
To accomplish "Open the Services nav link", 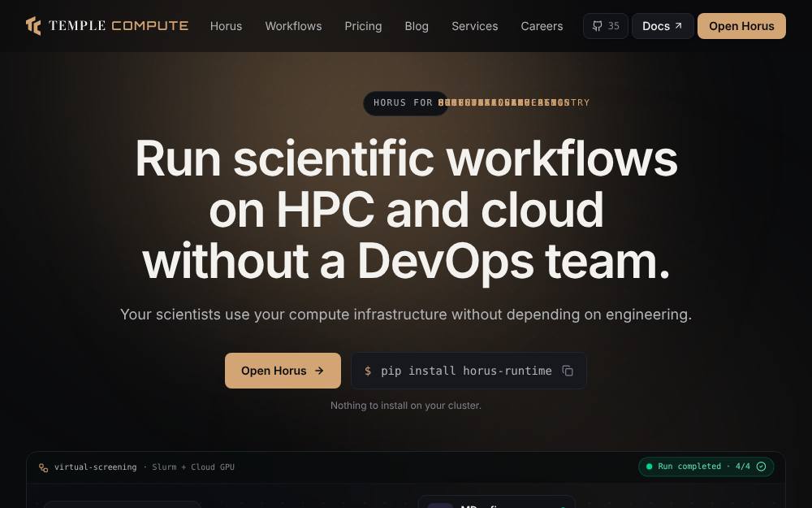I will coord(475,26).
